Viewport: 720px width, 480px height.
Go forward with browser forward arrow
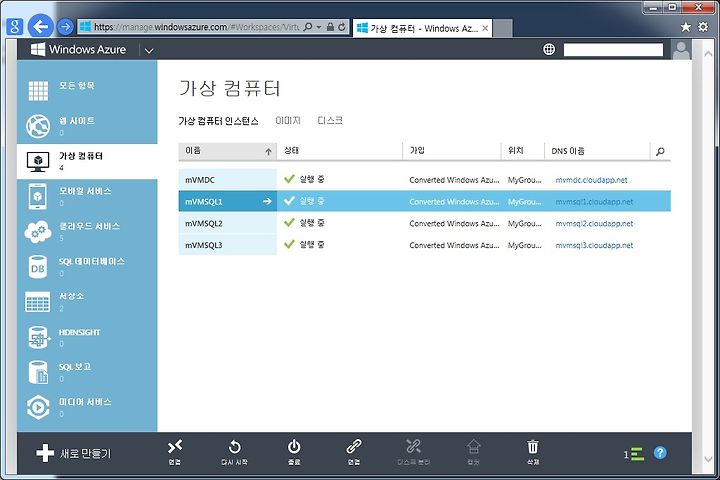pos(65,27)
